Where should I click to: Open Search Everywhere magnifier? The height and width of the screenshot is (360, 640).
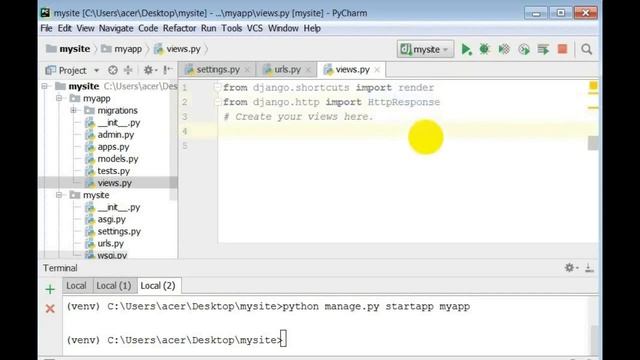587,49
